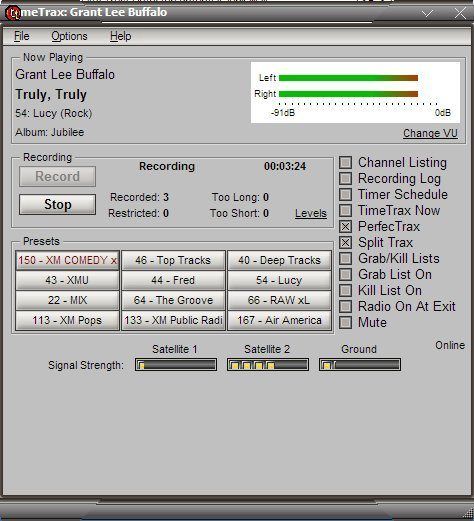Click the TimeTrax app icon in title bar

(13, 13)
